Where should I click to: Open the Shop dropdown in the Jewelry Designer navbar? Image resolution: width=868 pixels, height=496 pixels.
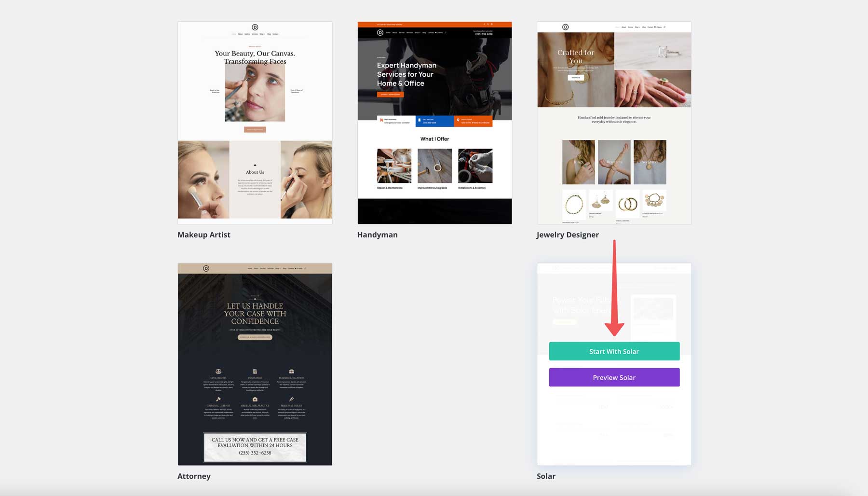pos(637,27)
